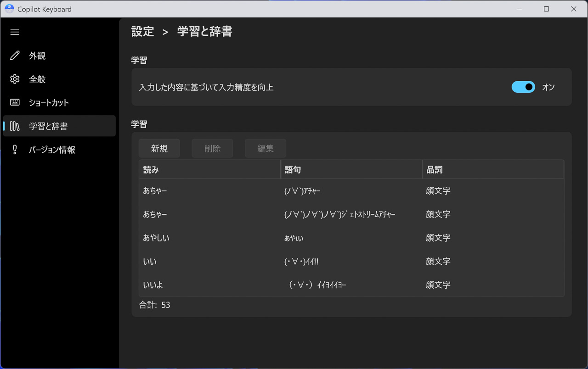The width and height of the screenshot is (588, 369).
Task: Sort by the 読み column header
Action: 209,170
